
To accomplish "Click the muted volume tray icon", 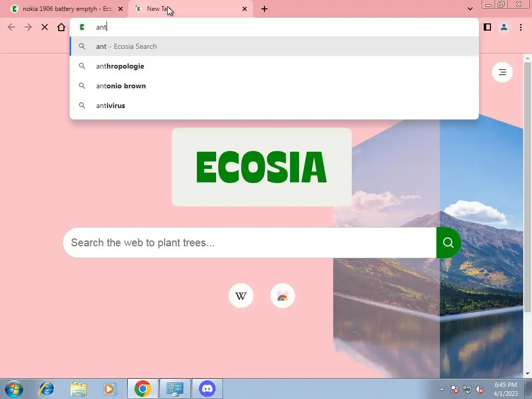I will click(x=480, y=389).
